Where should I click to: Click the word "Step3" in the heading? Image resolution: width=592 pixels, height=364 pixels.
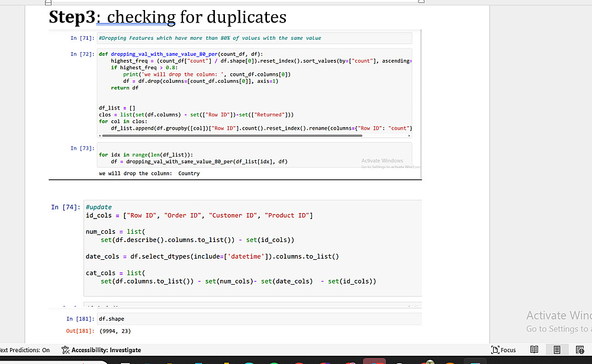tap(72, 17)
